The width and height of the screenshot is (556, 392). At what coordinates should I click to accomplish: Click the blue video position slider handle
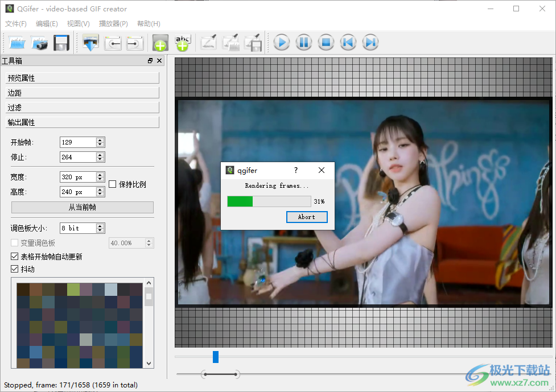tap(216, 357)
